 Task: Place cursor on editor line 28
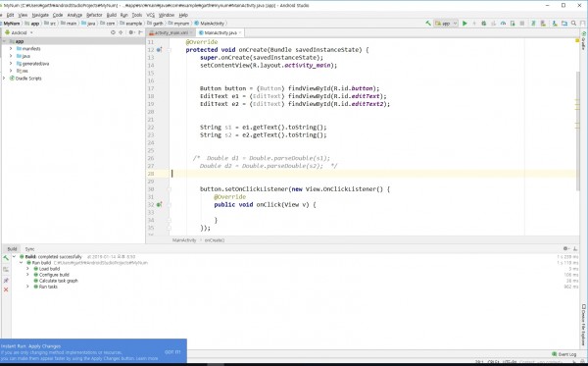[373, 174]
